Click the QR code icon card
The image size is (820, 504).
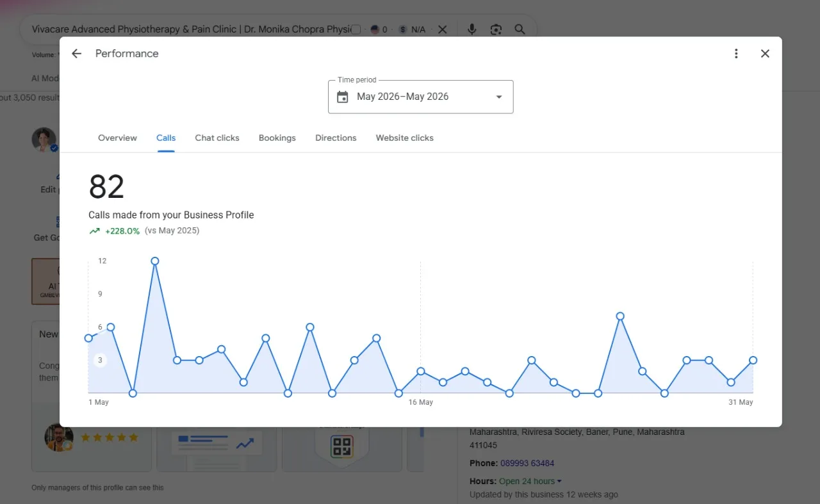342,446
